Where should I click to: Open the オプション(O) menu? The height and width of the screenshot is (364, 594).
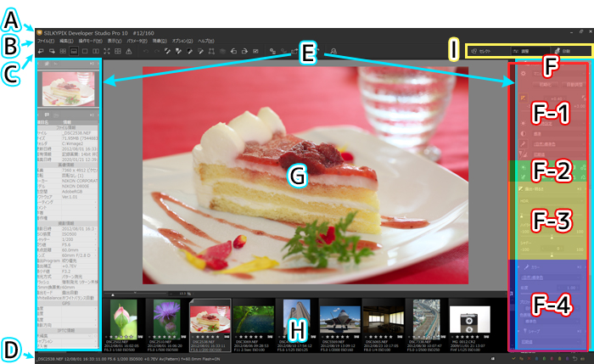point(182,41)
